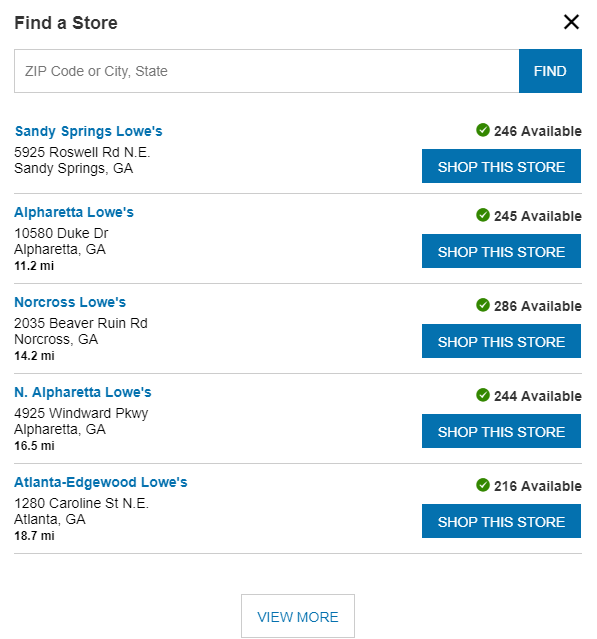Open the Atlanta-Edgewood Lowe's store link
Image resolution: width=597 pixels, height=639 pixels.
101,483
